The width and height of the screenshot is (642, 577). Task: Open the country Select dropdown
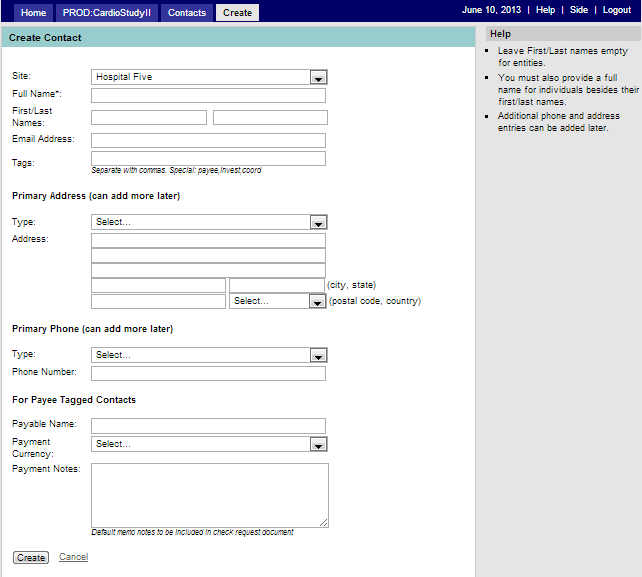(277, 301)
